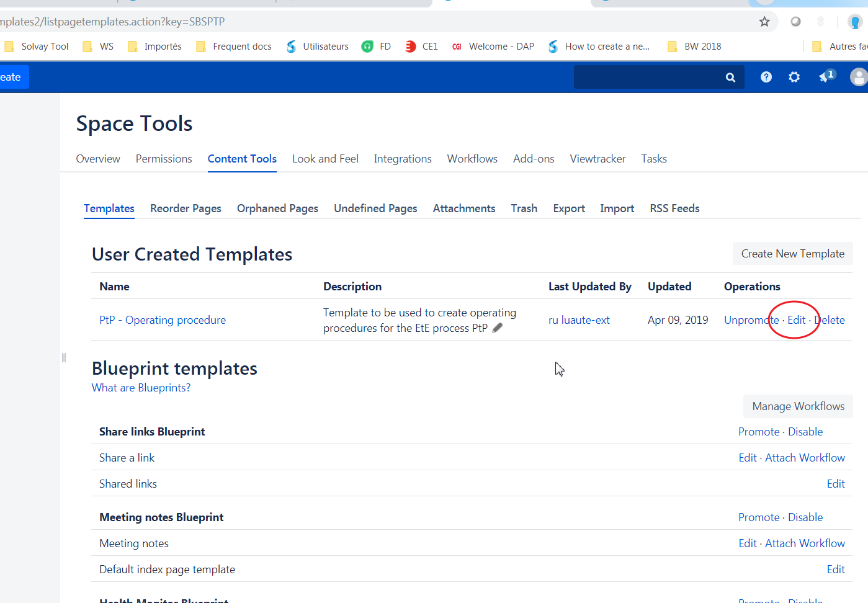The height and width of the screenshot is (603, 868).
Task: Bookmark page with the star icon
Action: click(x=764, y=22)
